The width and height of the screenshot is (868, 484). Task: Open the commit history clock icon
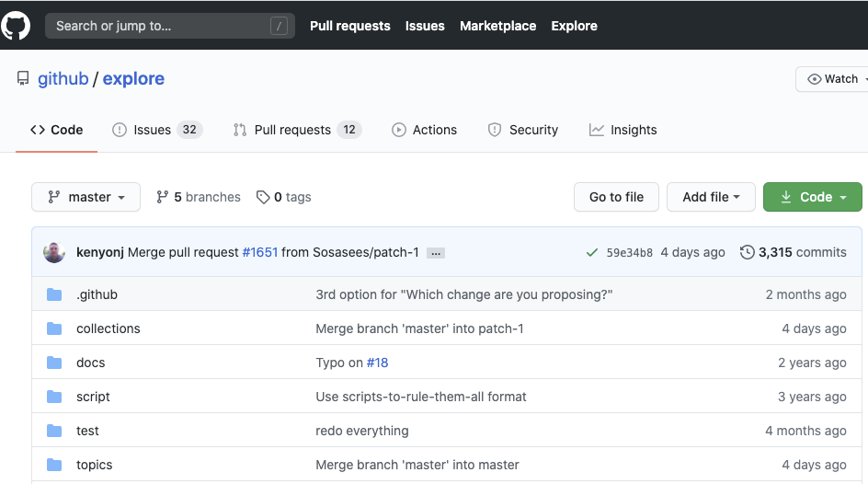pos(747,252)
